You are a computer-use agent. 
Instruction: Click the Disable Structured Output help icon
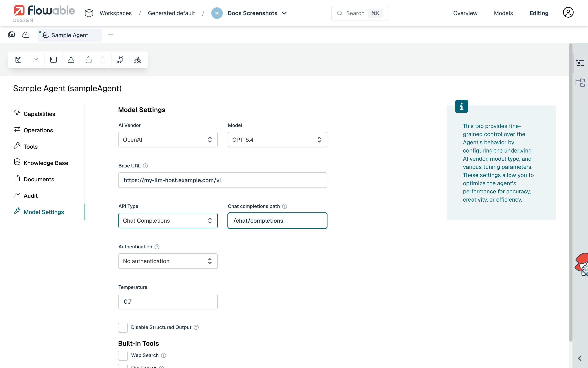point(196,327)
